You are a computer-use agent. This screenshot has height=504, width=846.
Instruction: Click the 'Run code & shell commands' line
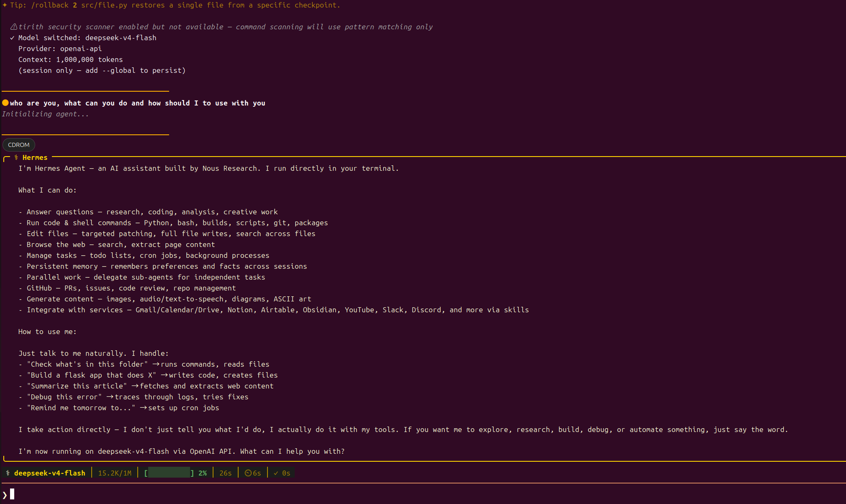tap(173, 223)
